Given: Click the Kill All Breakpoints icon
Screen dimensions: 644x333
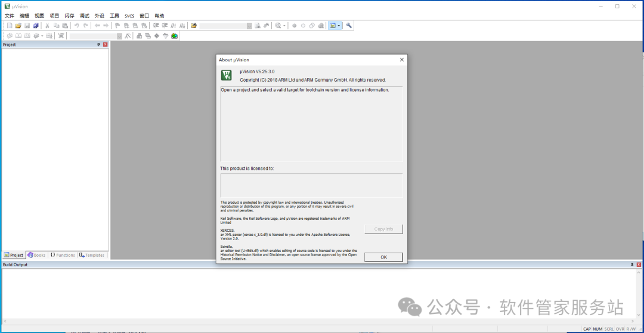Looking at the screenshot, I should coord(321,26).
